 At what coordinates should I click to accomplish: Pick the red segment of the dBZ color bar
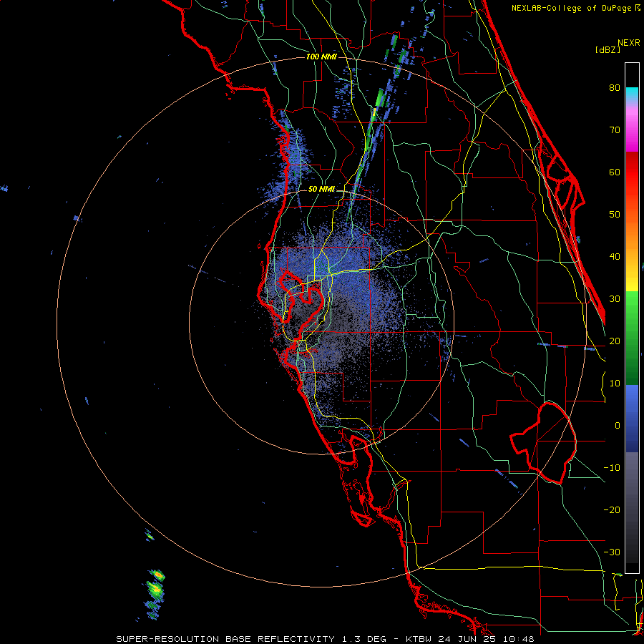coord(632,172)
